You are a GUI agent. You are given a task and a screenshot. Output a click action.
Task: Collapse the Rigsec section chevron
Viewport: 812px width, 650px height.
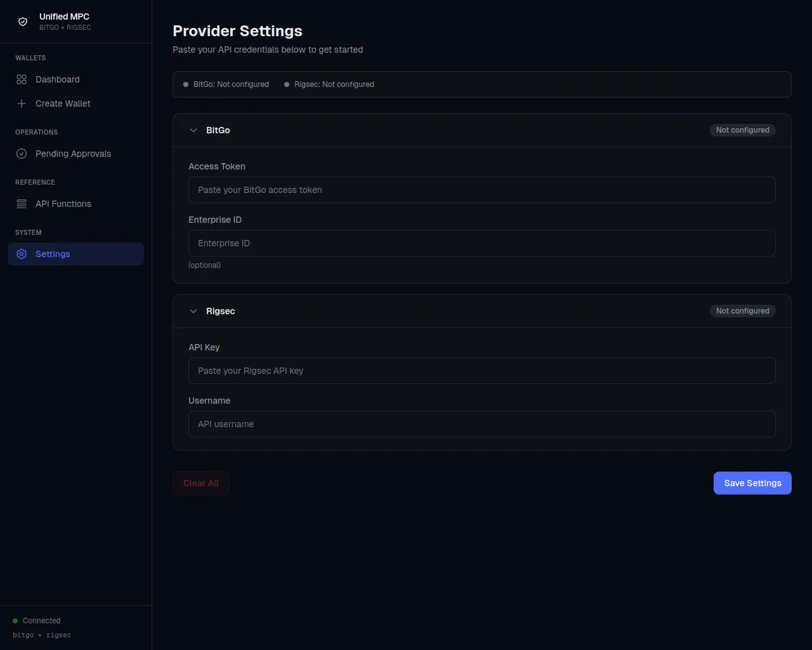point(193,311)
